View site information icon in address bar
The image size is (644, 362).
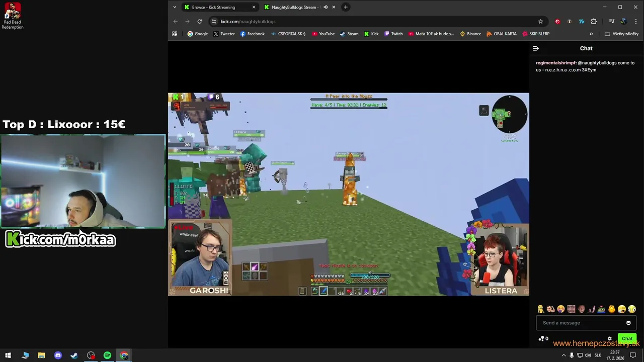(x=214, y=22)
